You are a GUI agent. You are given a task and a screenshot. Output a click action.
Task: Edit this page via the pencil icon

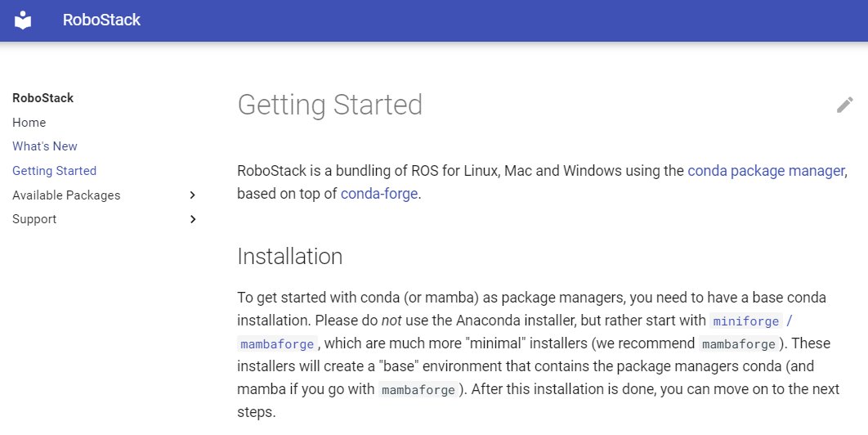pos(844,105)
